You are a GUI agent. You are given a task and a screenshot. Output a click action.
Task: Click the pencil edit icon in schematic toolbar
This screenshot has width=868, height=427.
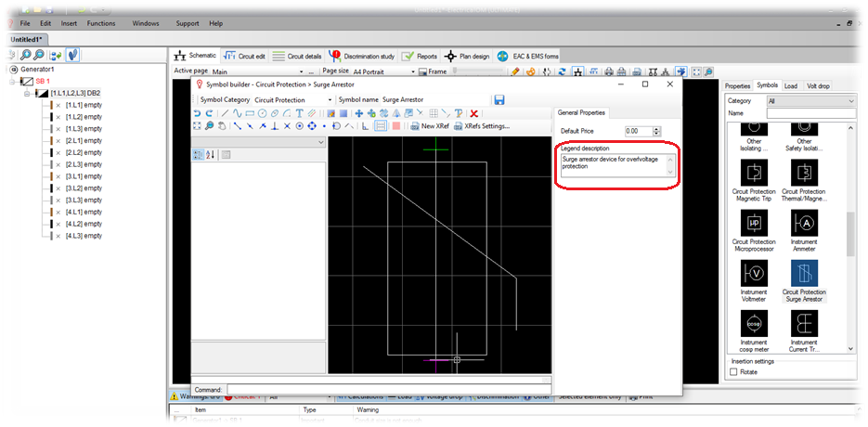[x=515, y=71]
